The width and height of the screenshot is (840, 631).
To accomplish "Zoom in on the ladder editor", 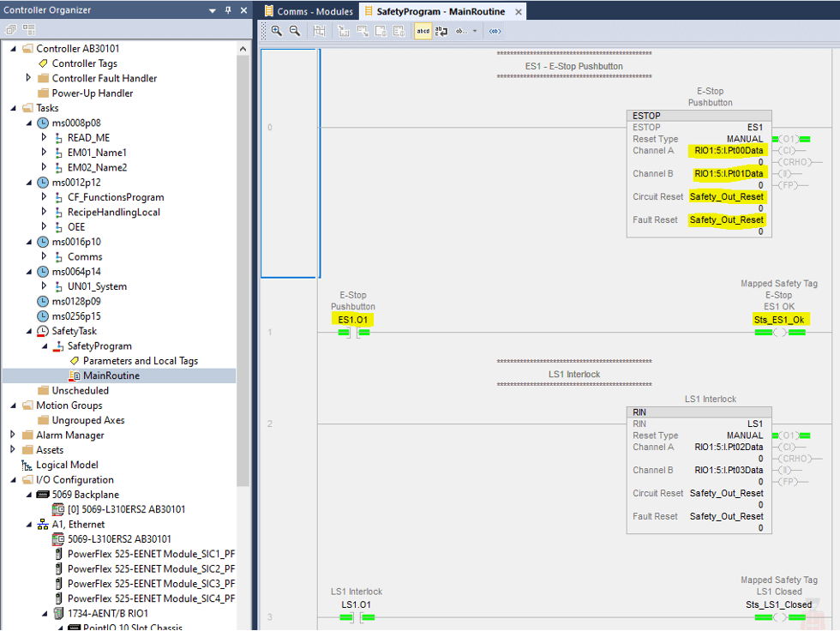I will coord(276,31).
